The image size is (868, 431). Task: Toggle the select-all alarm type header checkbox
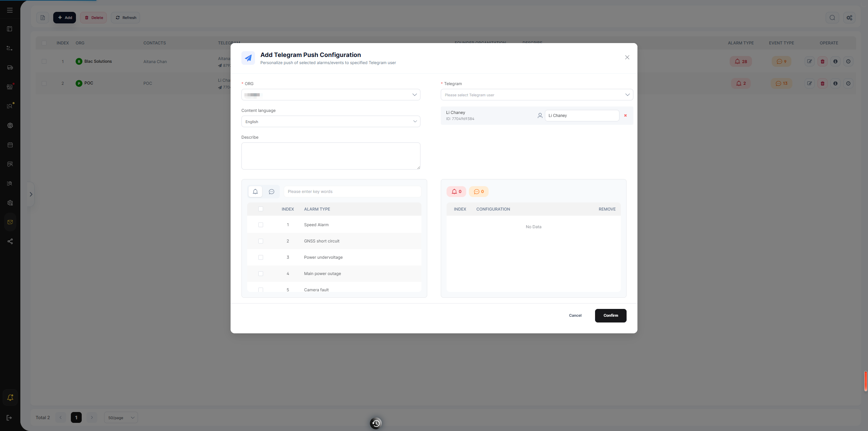point(261,209)
